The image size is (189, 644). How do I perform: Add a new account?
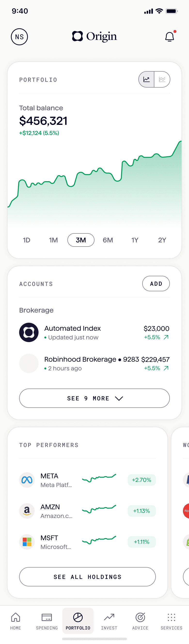pyautogui.click(x=156, y=284)
